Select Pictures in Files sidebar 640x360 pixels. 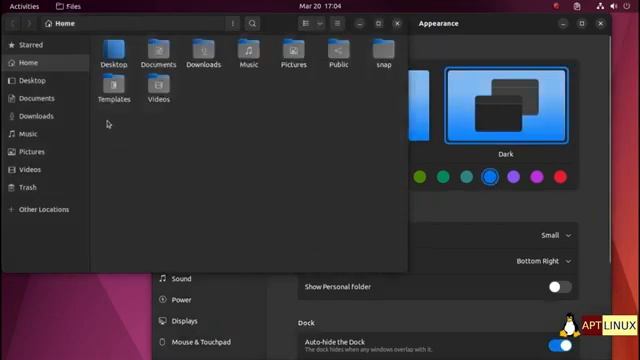[46, 152]
